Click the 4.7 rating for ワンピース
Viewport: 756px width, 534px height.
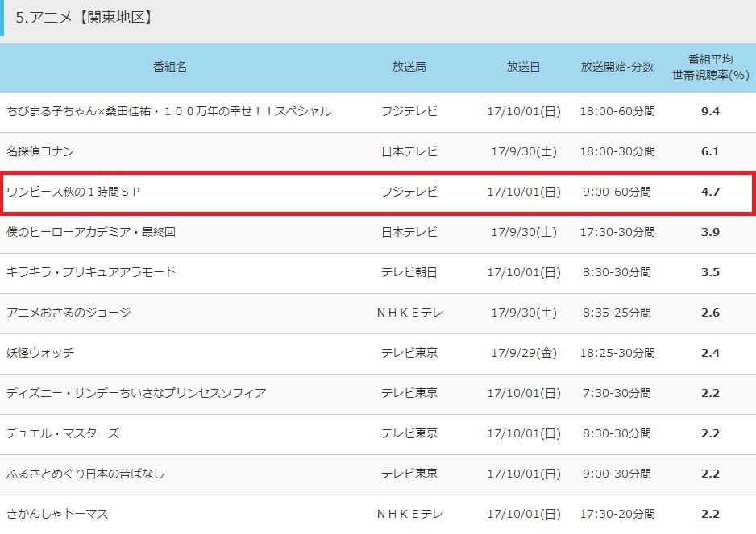710,192
